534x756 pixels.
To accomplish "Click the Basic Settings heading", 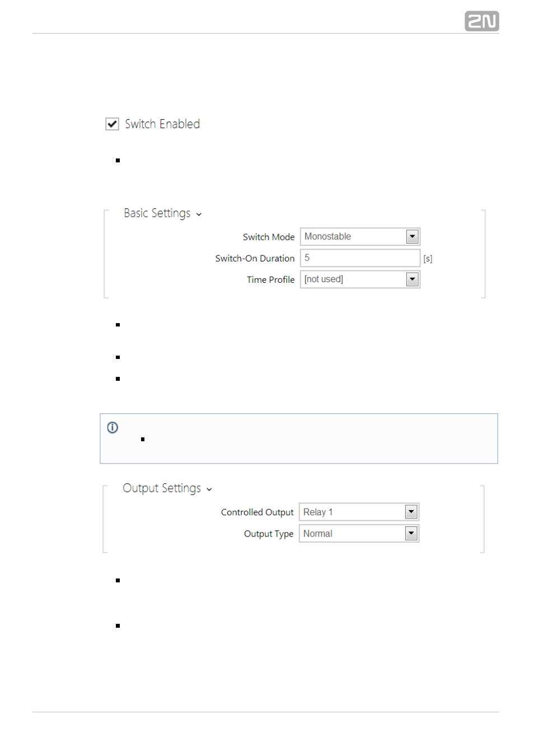I will point(157,213).
